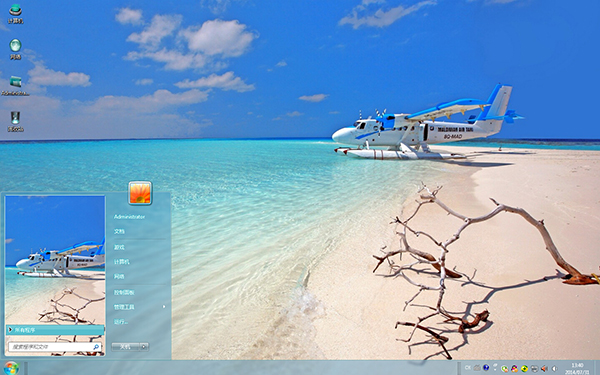Viewport: 600px width, 375px height.
Task: Click the CH input language indicator
Action: click(468, 368)
